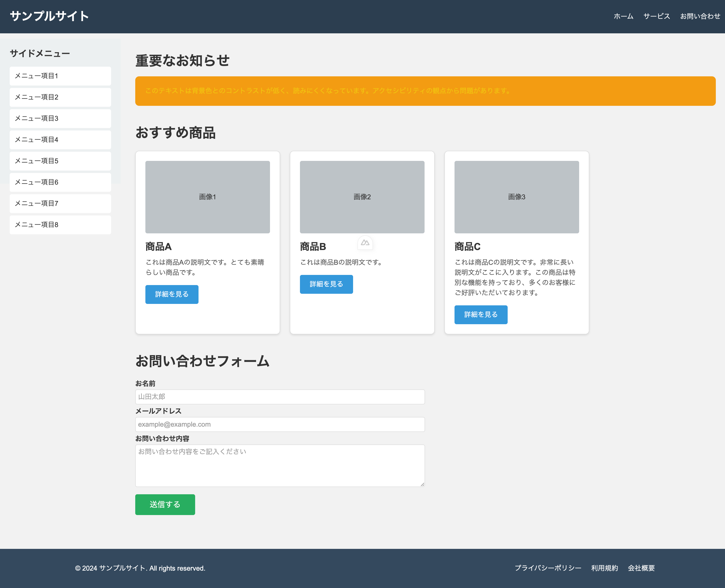Click the お名前 text input

pyautogui.click(x=280, y=397)
